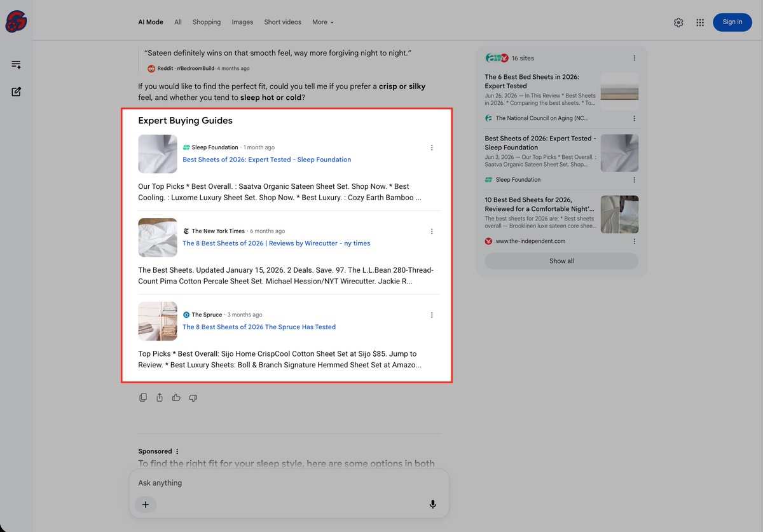Viewport: 763px width, 532px height.
Task: Click the Sleep Foundation result thumbnail
Action: (158, 154)
